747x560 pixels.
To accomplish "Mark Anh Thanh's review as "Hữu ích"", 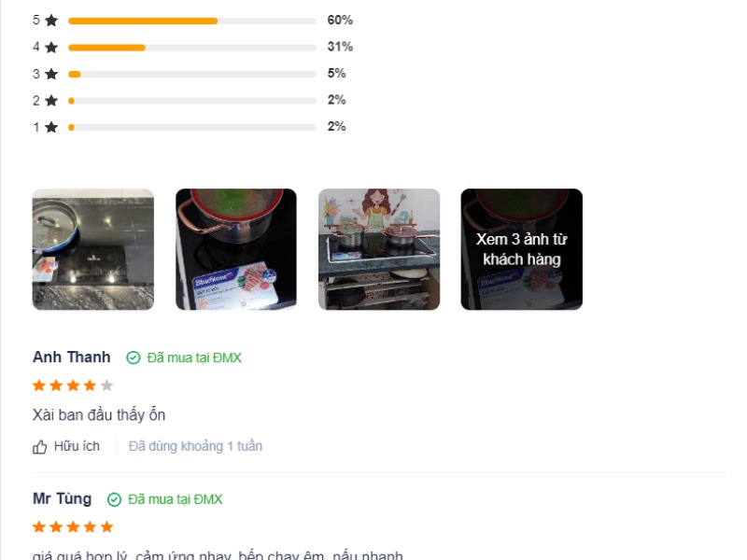I will (76, 446).
